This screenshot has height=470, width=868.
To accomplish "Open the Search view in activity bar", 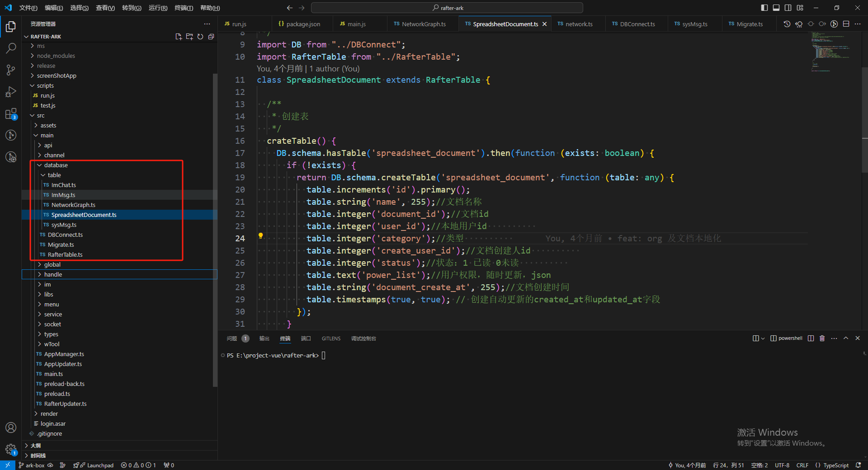I will click(11, 48).
